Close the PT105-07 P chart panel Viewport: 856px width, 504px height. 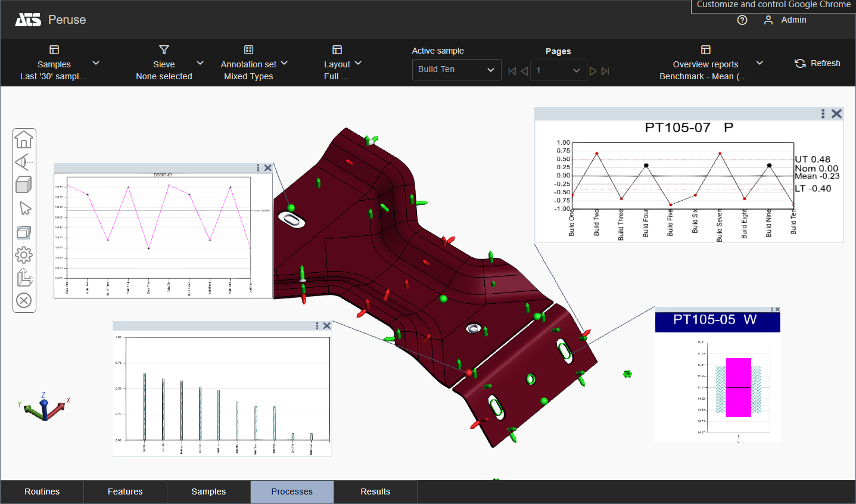(x=836, y=114)
